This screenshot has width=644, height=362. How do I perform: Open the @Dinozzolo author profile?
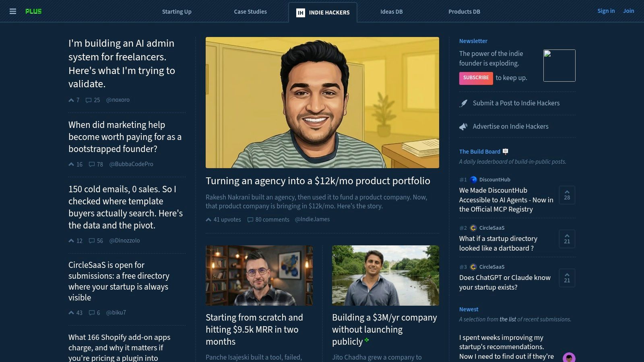coord(125,241)
